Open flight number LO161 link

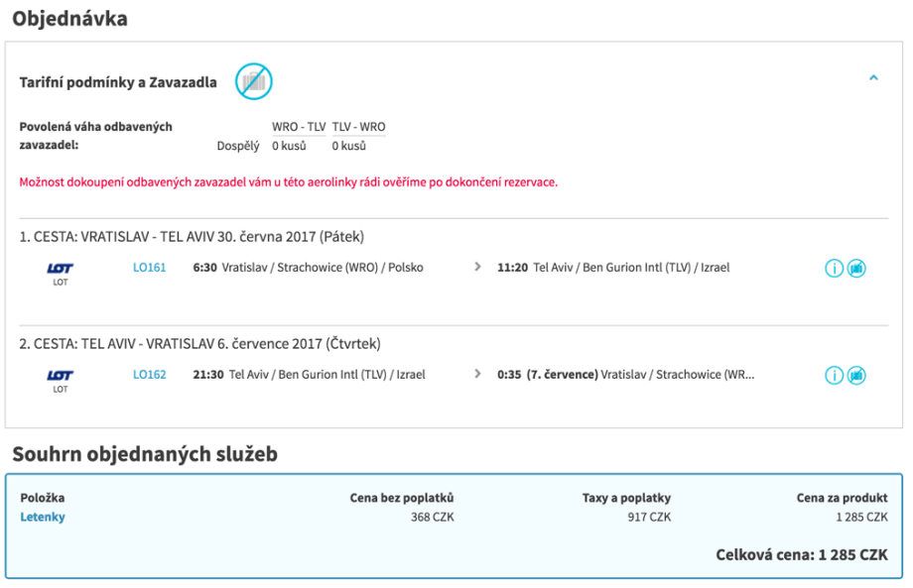coord(150,268)
